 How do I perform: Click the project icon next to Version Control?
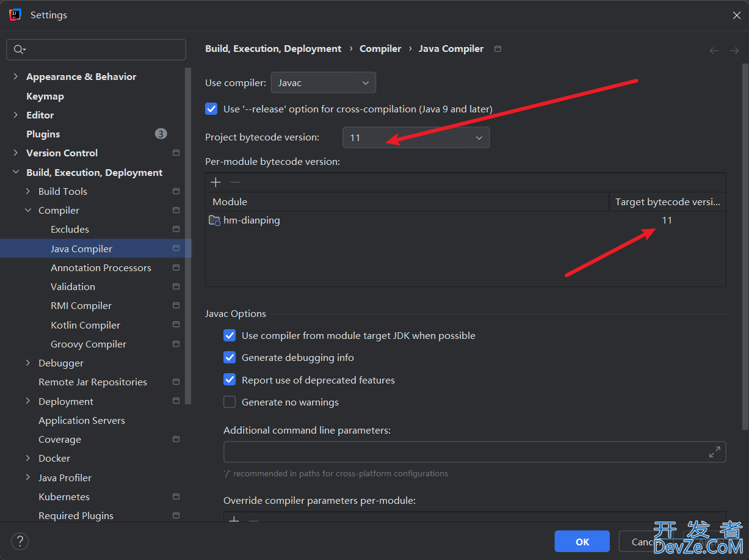point(176,153)
